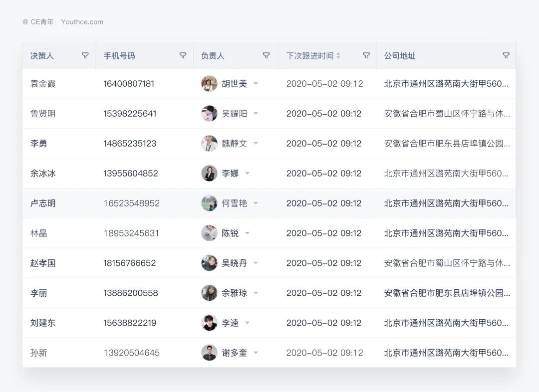Select decision maker 李丽
This screenshot has height=392, width=539.
coord(38,293)
